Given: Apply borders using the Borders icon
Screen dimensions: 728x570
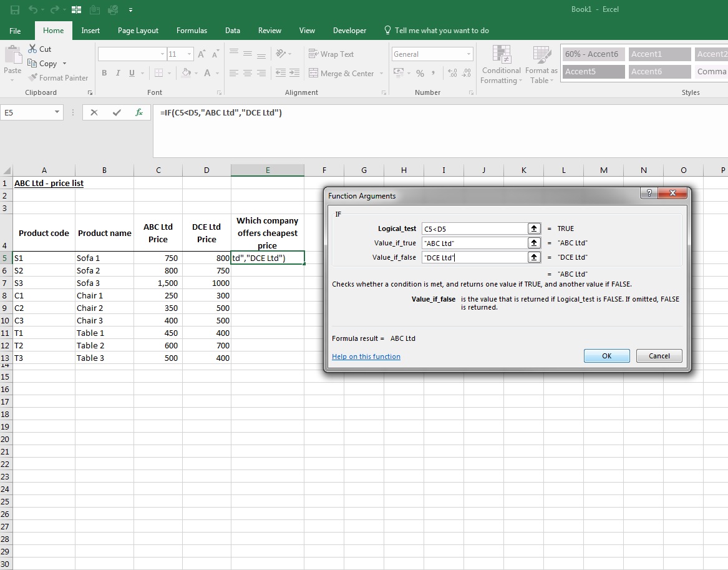Looking at the screenshot, I should click(159, 73).
